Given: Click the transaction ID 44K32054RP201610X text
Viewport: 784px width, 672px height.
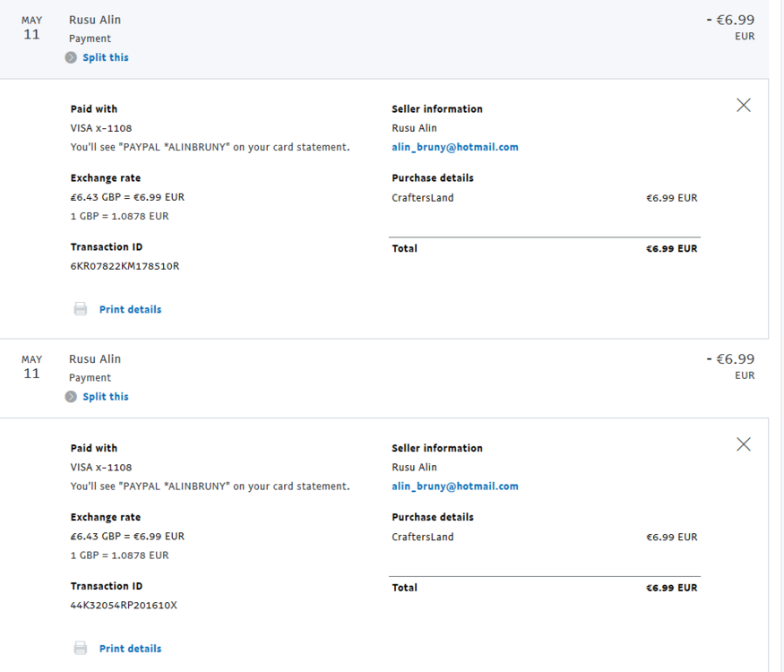Looking at the screenshot, I should tap(124, 606).
